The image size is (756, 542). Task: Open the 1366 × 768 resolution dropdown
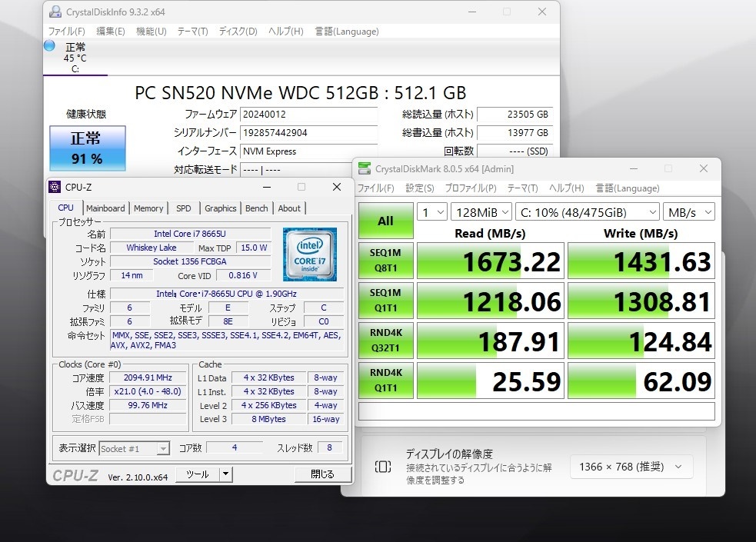coord(631,467)
